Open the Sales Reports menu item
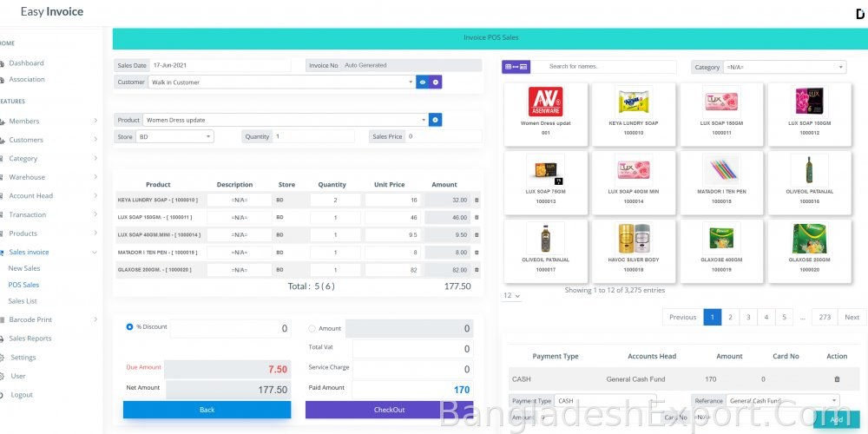 click(x=30, y=339)
